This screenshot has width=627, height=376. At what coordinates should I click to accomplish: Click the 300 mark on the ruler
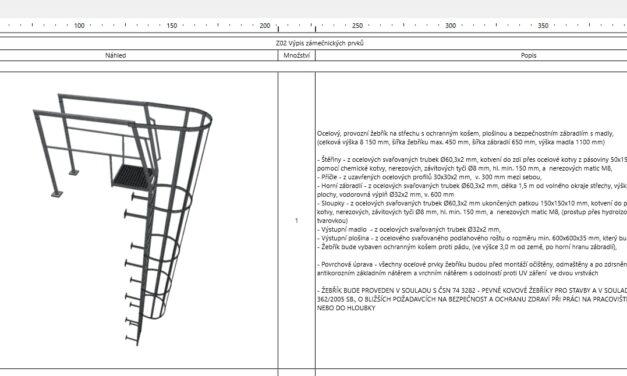pos(450,26)
